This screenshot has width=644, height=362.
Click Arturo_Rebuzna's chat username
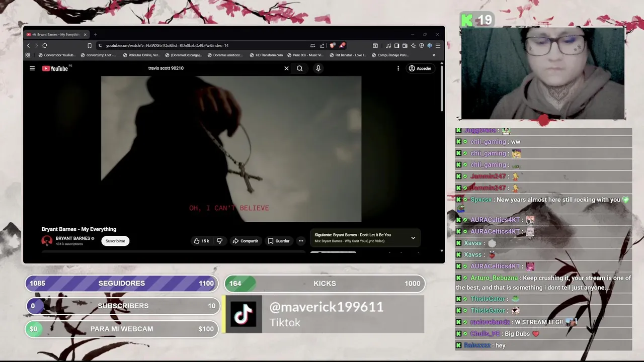click(x=494, y=278)
